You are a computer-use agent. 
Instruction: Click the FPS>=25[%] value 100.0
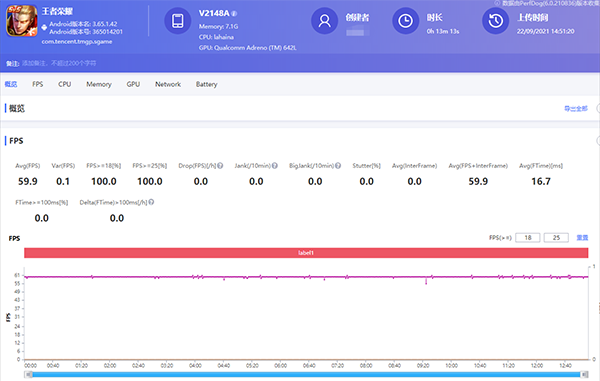(x=150, y=181)
